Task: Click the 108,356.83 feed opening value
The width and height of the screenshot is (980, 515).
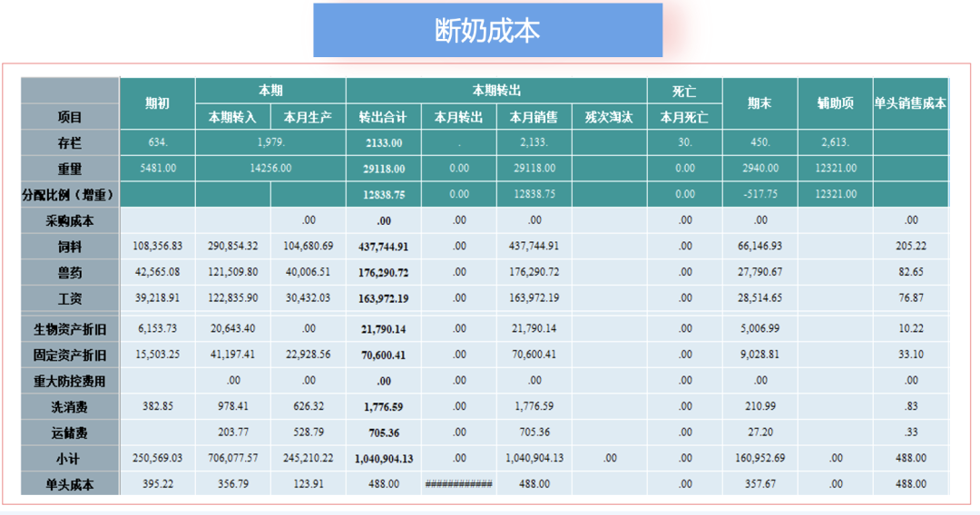Action: click(x=157, y=246)
